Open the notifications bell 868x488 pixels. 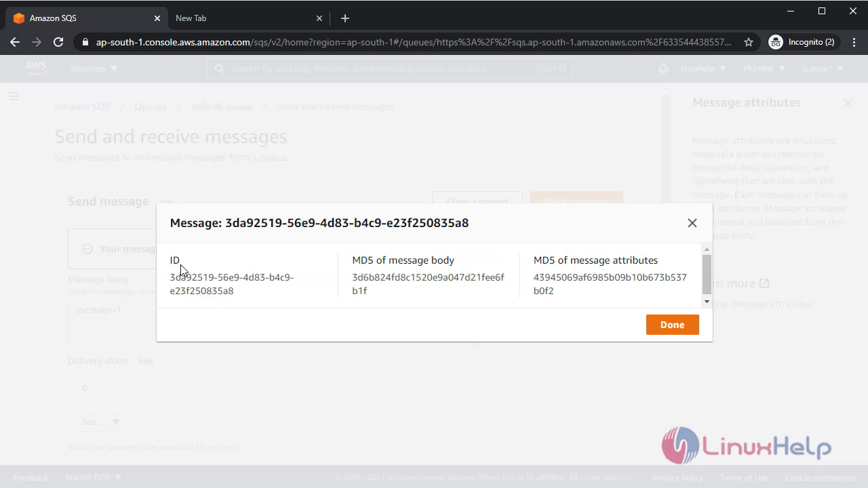pos(663,68)
